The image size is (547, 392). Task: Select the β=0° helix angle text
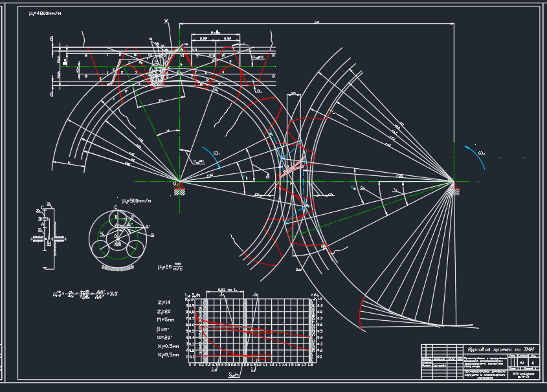click(163, 329)
